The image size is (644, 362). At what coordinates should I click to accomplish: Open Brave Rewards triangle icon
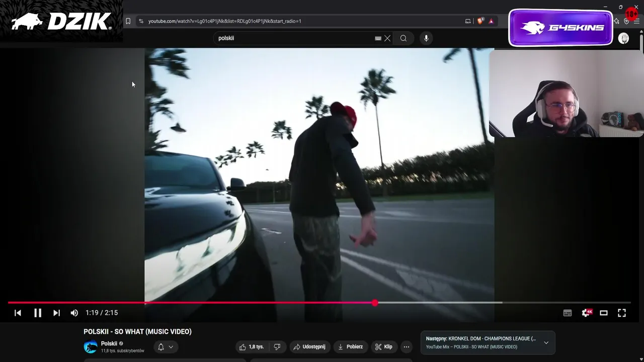[491, 21]
